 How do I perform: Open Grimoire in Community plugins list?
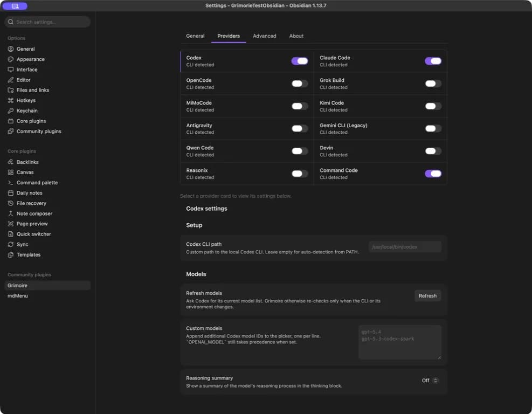pos(47,285)
